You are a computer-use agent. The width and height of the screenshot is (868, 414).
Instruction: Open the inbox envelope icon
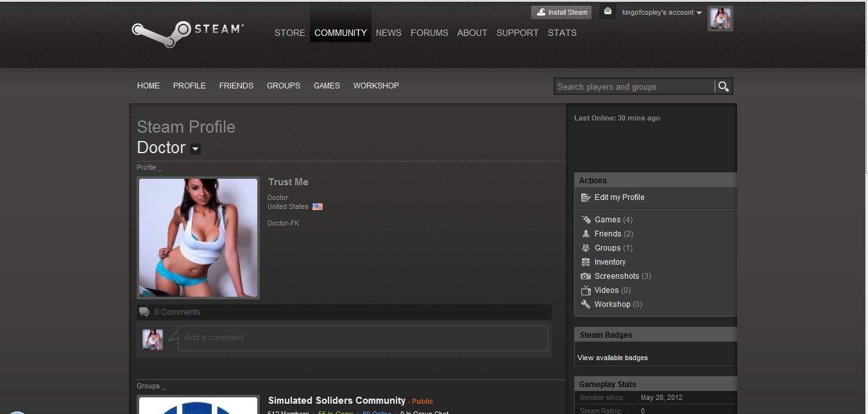608,12
